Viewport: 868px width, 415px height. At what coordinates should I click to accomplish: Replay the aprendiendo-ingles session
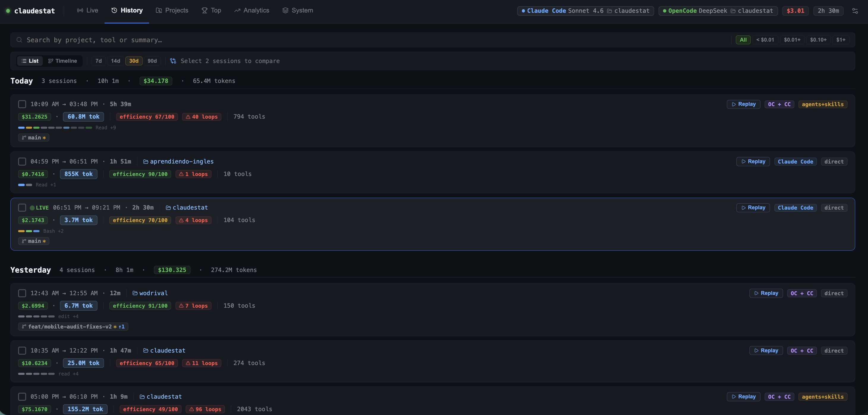coord(753,161)
